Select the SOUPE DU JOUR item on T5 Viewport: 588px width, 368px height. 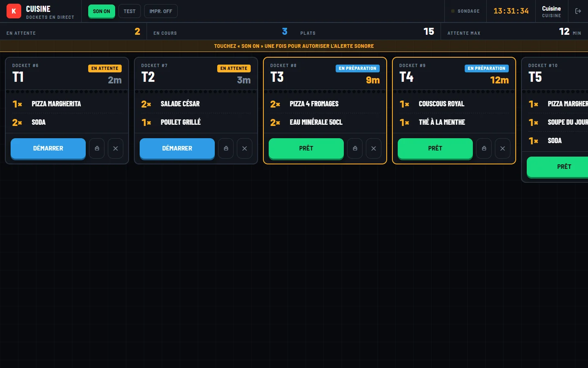(x=558, y=122)
